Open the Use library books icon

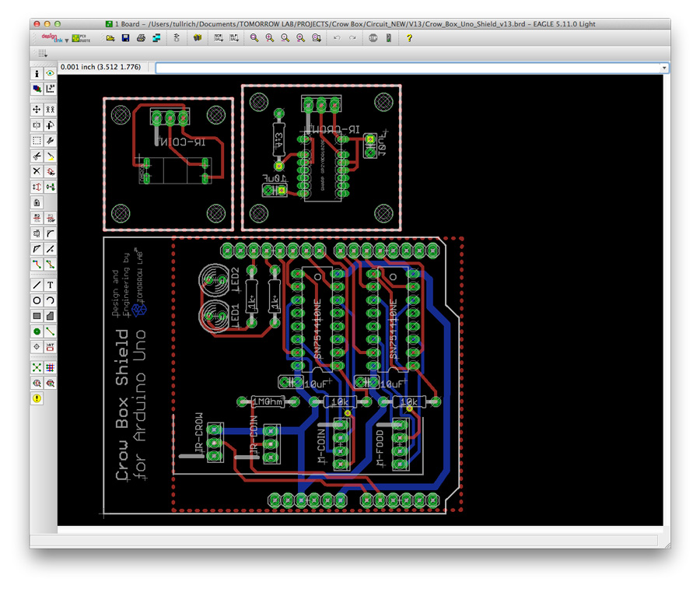point(198,38)
